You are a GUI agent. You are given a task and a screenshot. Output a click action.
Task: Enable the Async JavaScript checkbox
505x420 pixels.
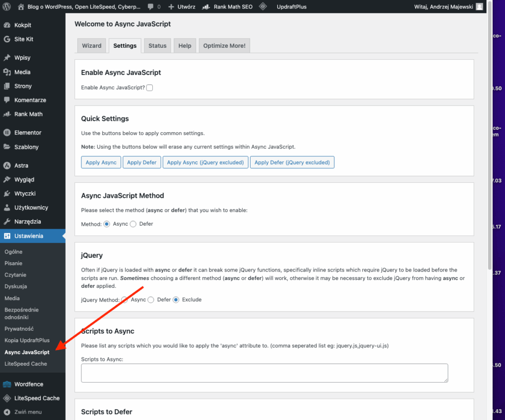149,88
